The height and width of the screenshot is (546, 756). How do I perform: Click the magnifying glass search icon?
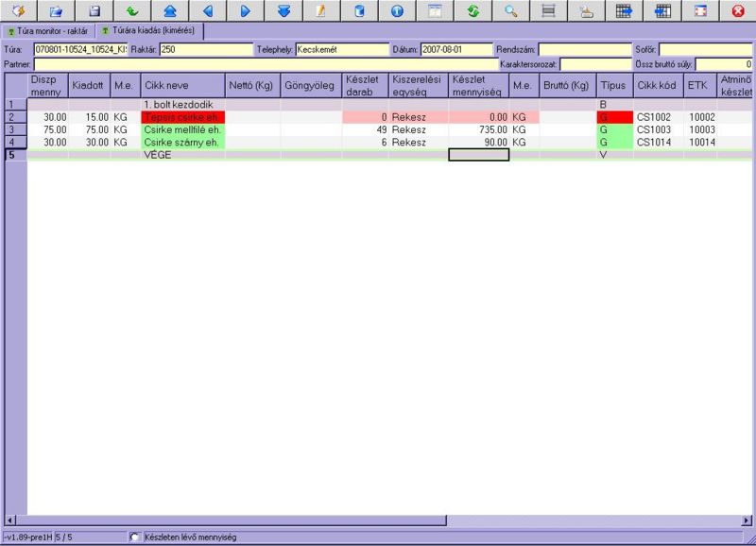click(x=510, y=11)
